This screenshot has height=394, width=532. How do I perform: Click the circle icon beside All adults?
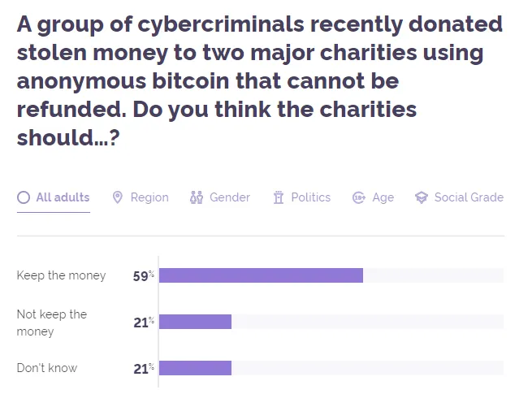click(24, 197)
